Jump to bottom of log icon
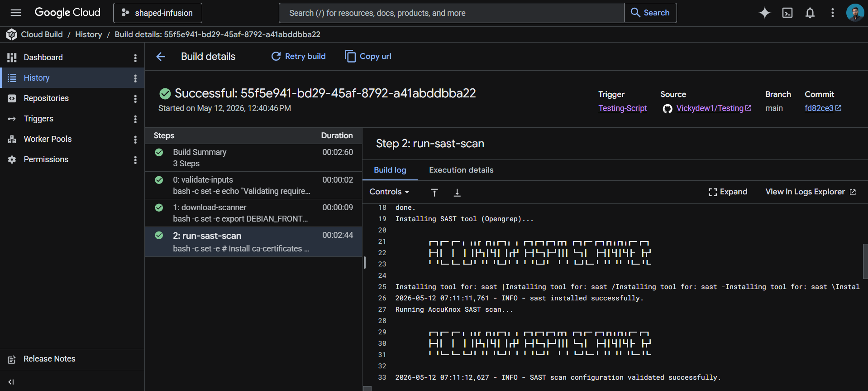Image resolution: width=868 pixels, height=391 pixels. [457, 193]
